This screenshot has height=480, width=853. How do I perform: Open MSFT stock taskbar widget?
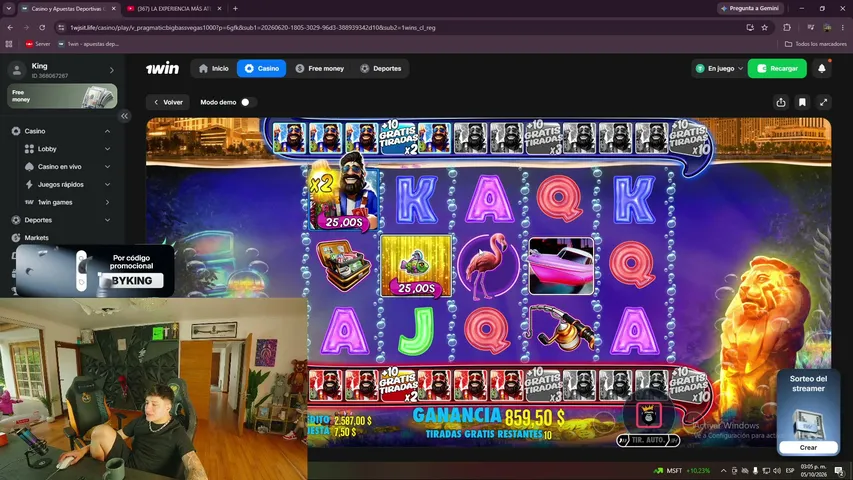[683, 470]
